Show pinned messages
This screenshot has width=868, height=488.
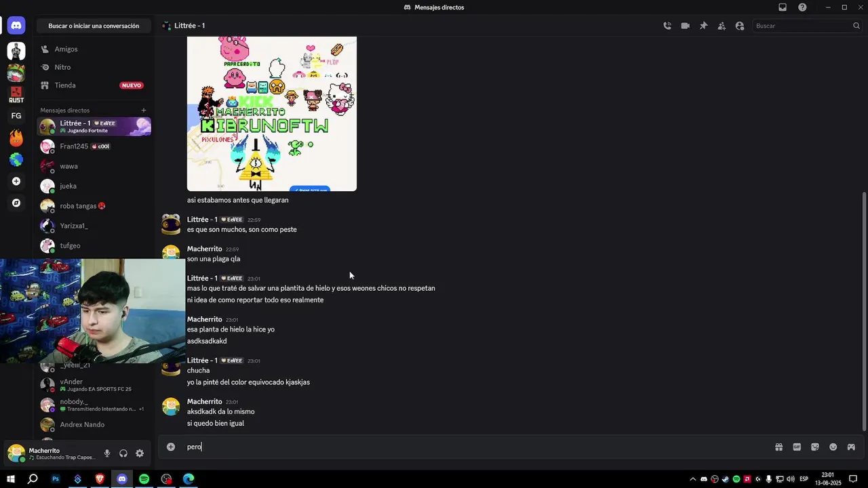[703, 26]
